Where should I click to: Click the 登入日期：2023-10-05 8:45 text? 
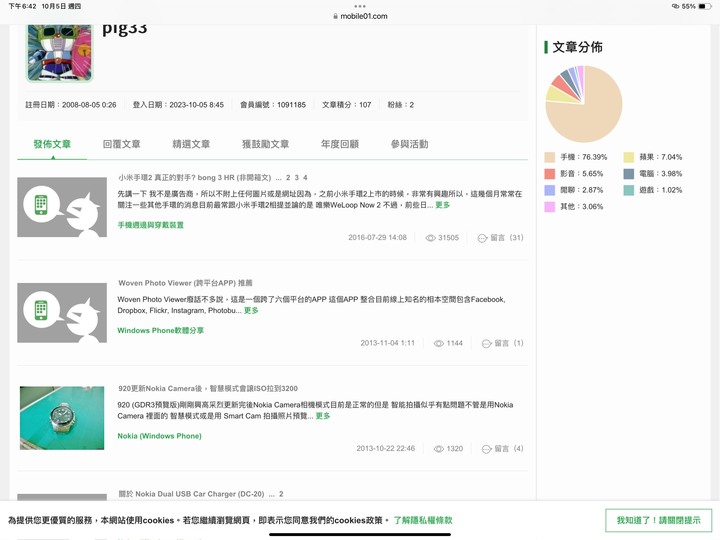[x=178, y=105]
